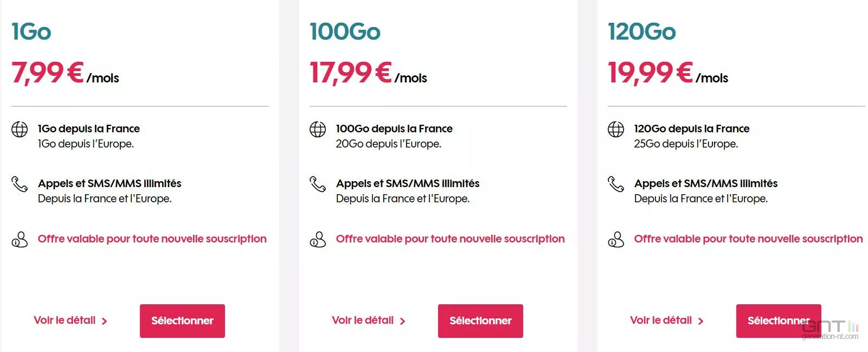Click the phone icon in the 100Go plan
Screen dimensions: 868x352
(x=318, y=184)
